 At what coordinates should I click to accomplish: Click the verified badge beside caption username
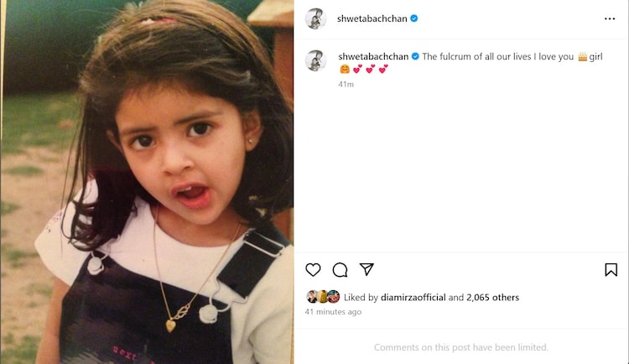[x=415, y=56]
